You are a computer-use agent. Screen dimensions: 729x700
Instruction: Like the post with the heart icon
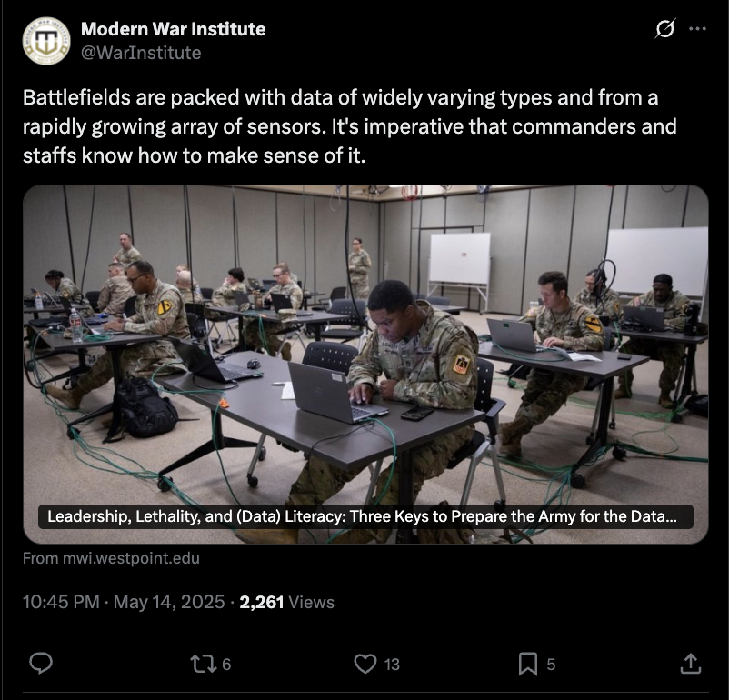click(x=365, y=664)
